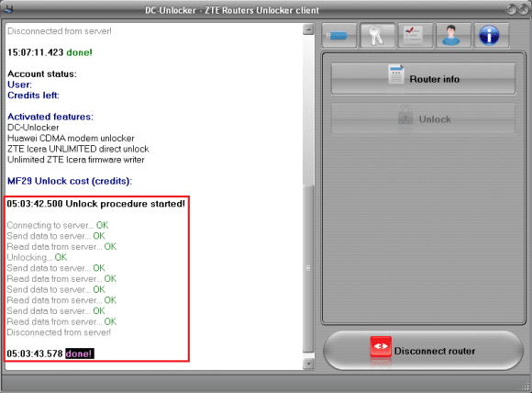This screenshot has width=532, height=393.
Task: Click the log scrollbar up arrow
Action: (308, 29)
